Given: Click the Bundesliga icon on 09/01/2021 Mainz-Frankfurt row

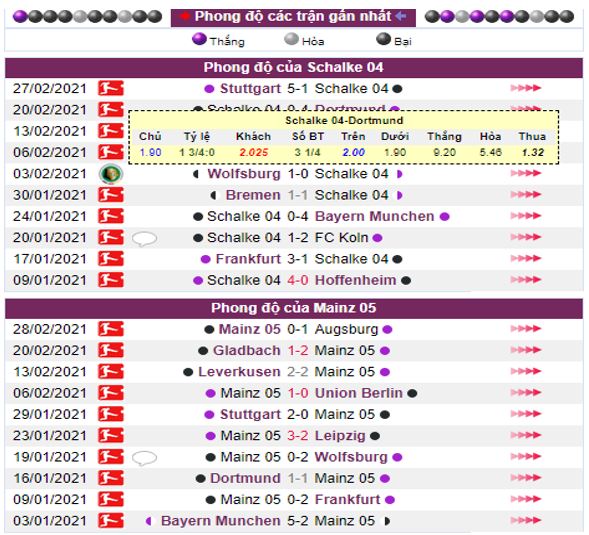Looking at the screenshot, I should point(110,500).
